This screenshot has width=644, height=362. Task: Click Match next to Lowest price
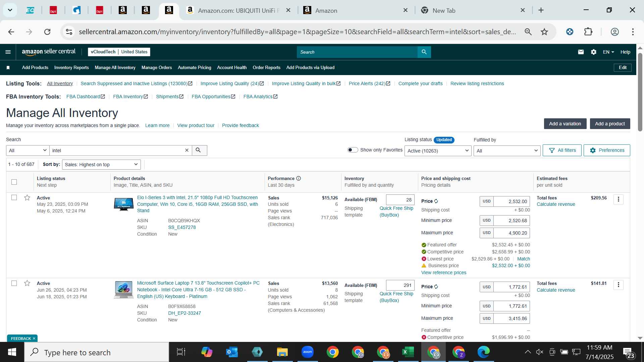point(524,259)
